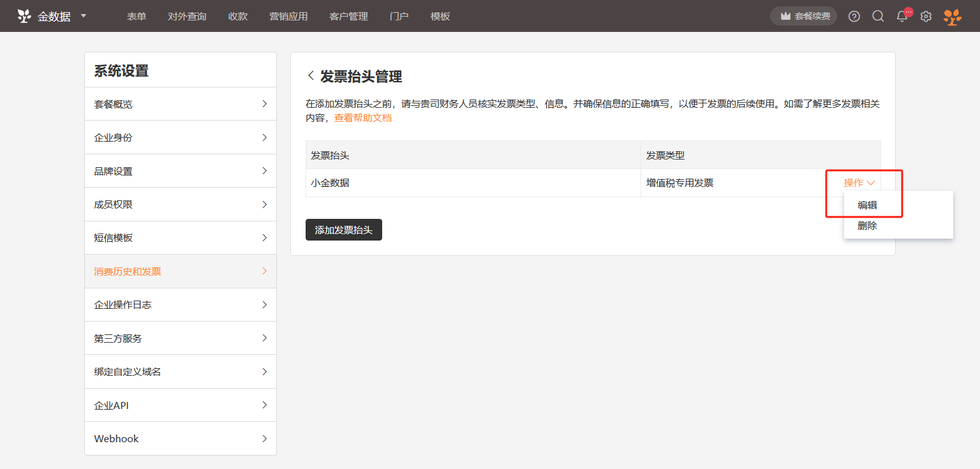The image size is (980, 469).
Task: Open 品牌设置 in the sidebar
Action: (x=181, y=171)
